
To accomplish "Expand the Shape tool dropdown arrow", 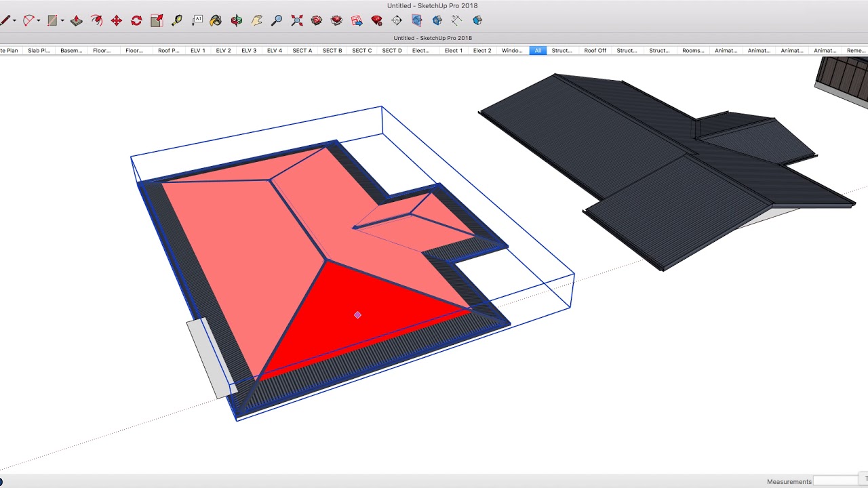I will click(62, 21).
